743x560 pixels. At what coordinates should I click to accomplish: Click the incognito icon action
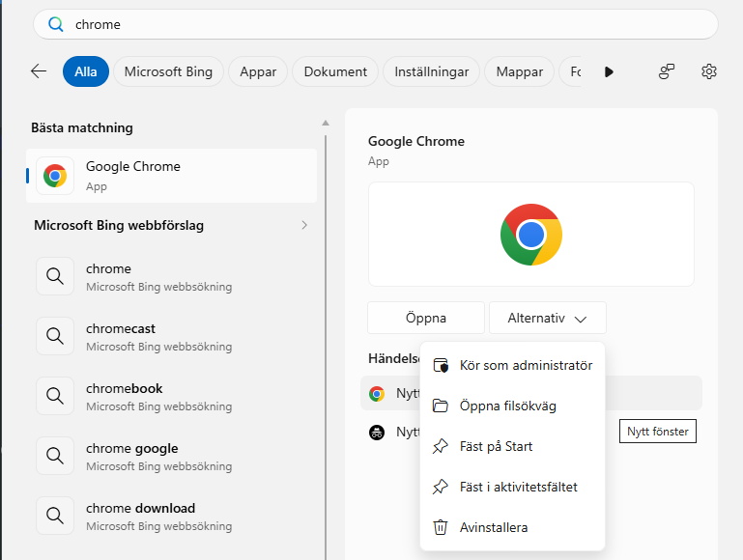(x=377, y=433)
